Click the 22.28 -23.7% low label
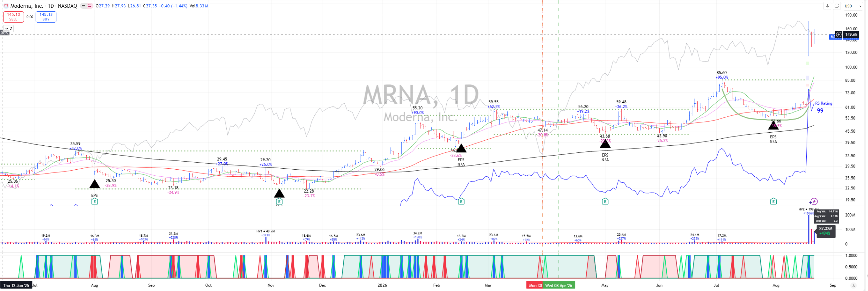The image size is (868, 291). click(309, 193)
